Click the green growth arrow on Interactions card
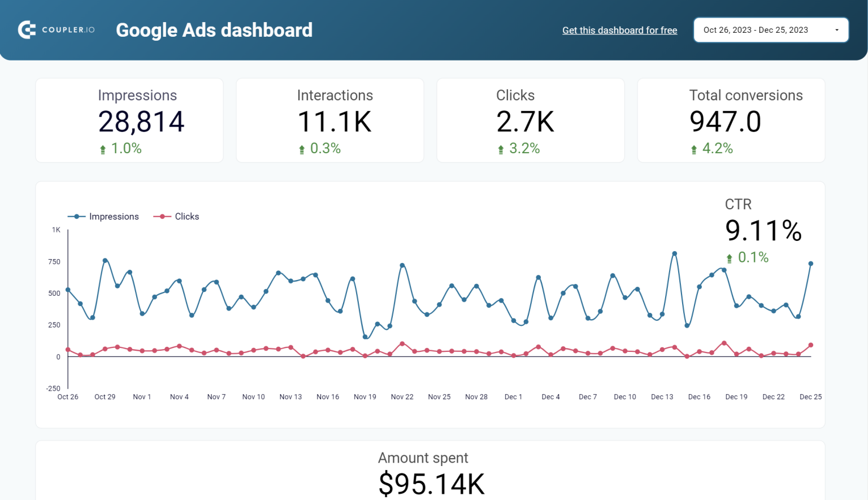Image resolution: width=868 pixels, height=500 pixels. 301,149
